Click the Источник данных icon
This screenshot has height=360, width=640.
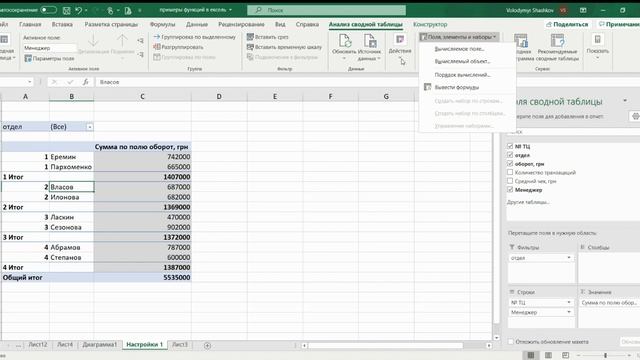click(369, 41)
